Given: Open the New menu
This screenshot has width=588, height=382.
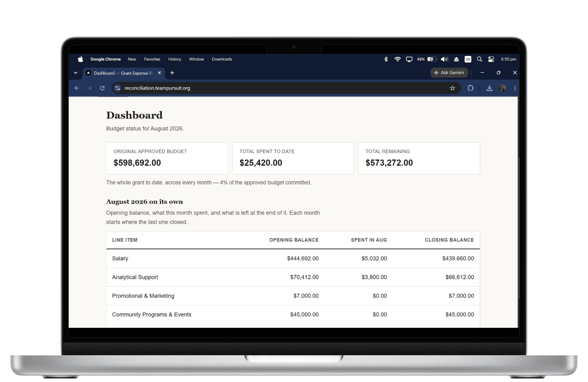Looking at the screenshot, I should pyautogui.click(x=132, y=59).
